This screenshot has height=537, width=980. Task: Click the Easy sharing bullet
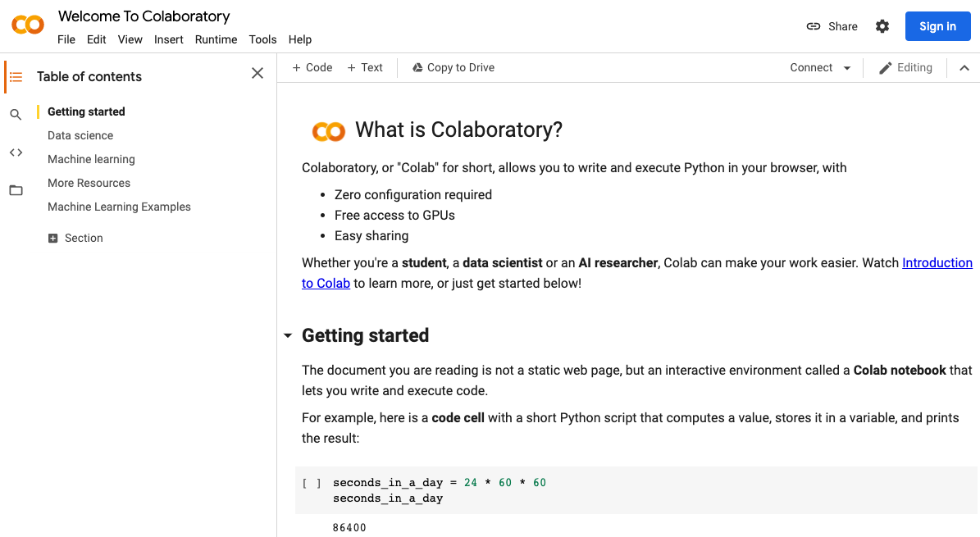pos(371,236)
